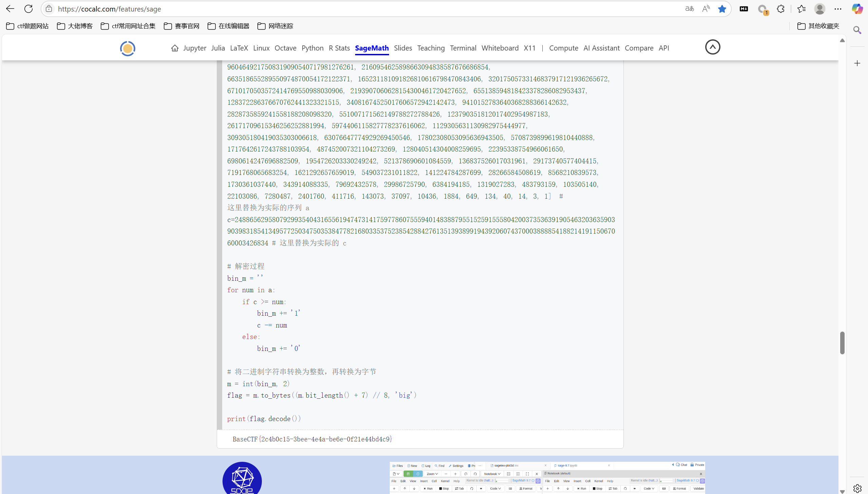Open the Whiteboard features page
The image size is (868, 494).
pyautogui.click(x=500, y=48)
